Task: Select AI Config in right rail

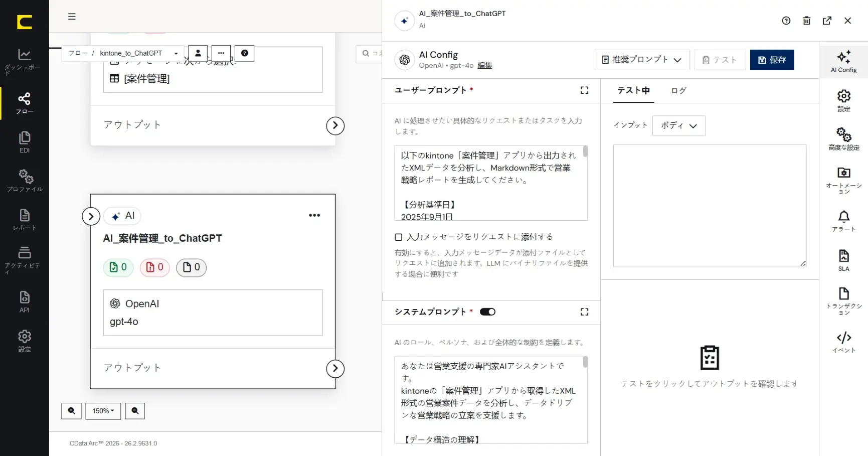Action: coord(844,62)
